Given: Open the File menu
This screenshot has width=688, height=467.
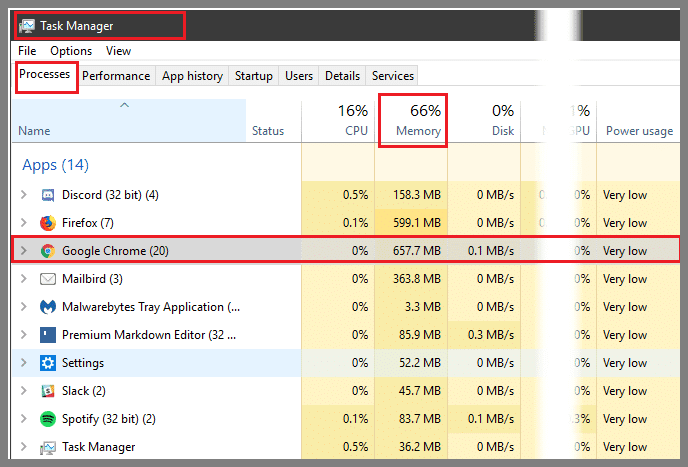Looking at the screenshot, I should [27, 51].
